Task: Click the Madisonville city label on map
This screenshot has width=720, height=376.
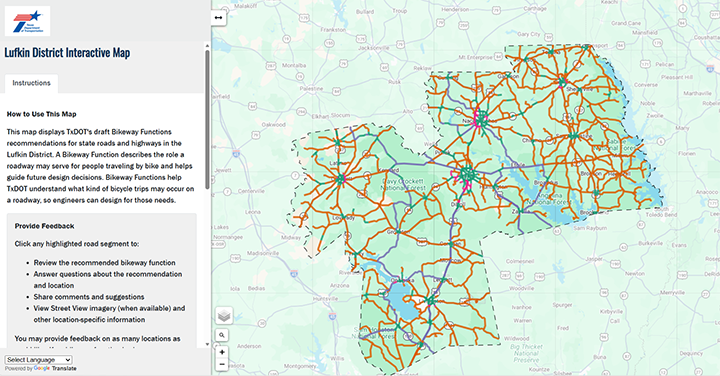Action: [263, 253]
